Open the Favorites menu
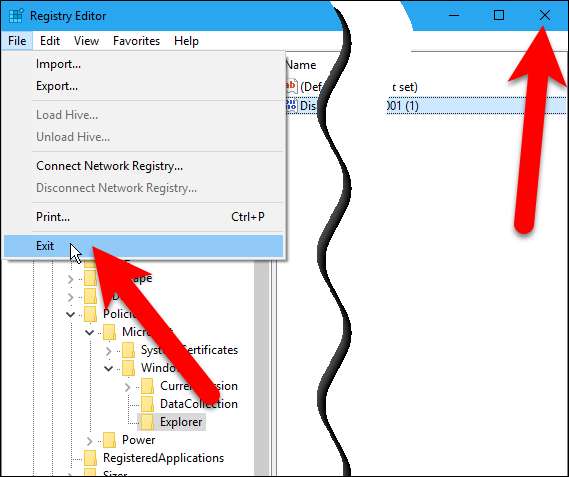569x477 pixels. [136, 41]
